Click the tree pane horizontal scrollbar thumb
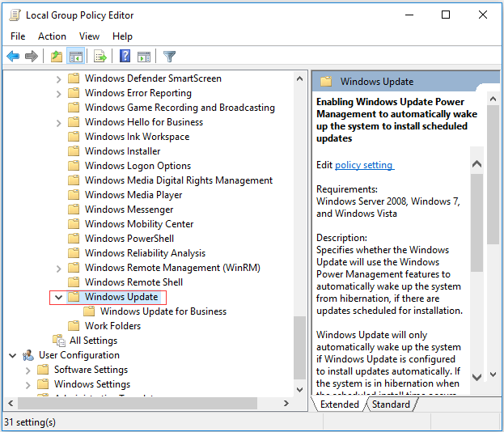This screenshot has height=432, width=504. (x=138, y=403)
